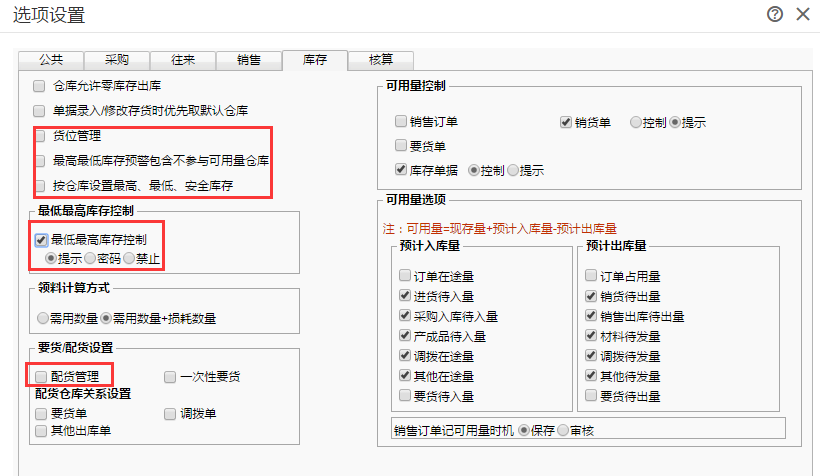Image resolution: width=820 pixels, height=476 pixels.
Task: Uncheck 采购入库待入量 checkbox
Action: click(405, 315)
